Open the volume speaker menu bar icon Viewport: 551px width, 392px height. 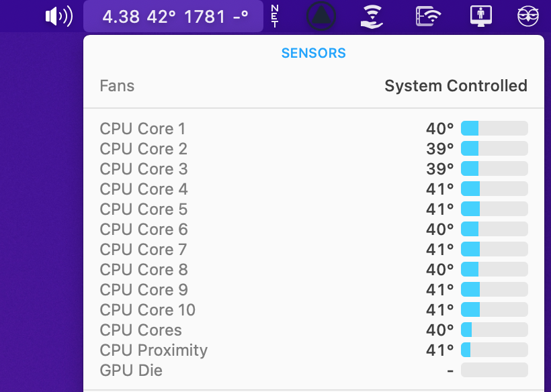(x=59, y=16)
